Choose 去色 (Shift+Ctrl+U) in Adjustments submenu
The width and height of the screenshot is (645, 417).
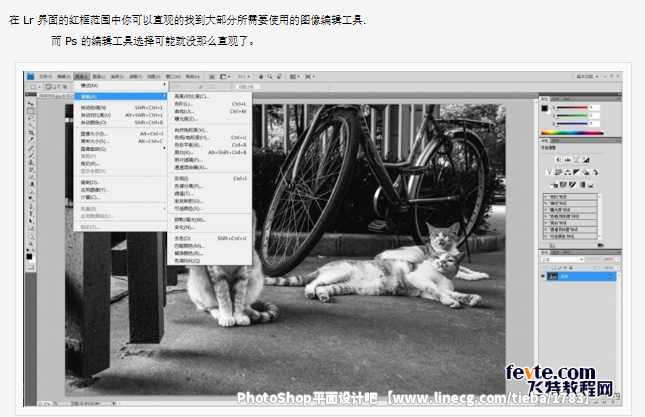click(210, 238)
